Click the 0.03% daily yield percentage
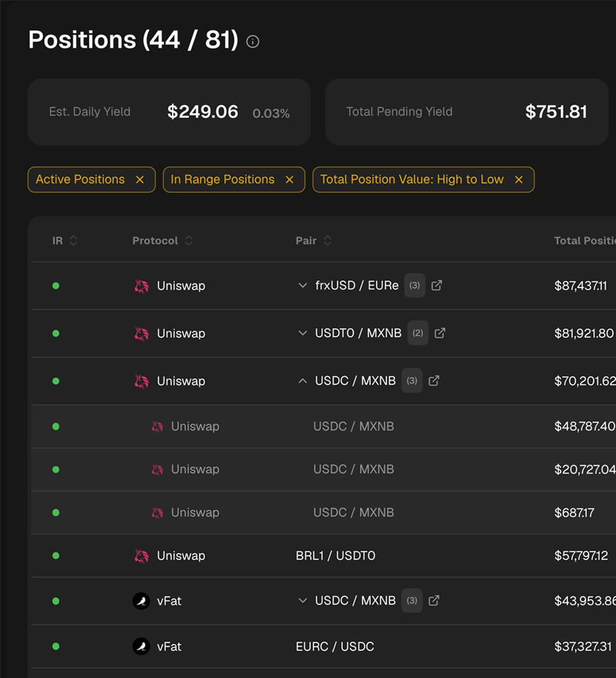This screenshot has width=616, height=678. pyautogui.click(x=271, y=113)
